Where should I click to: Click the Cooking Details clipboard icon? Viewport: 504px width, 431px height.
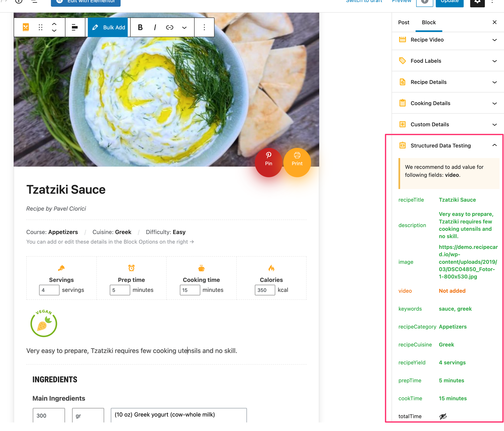pos(403,103)
